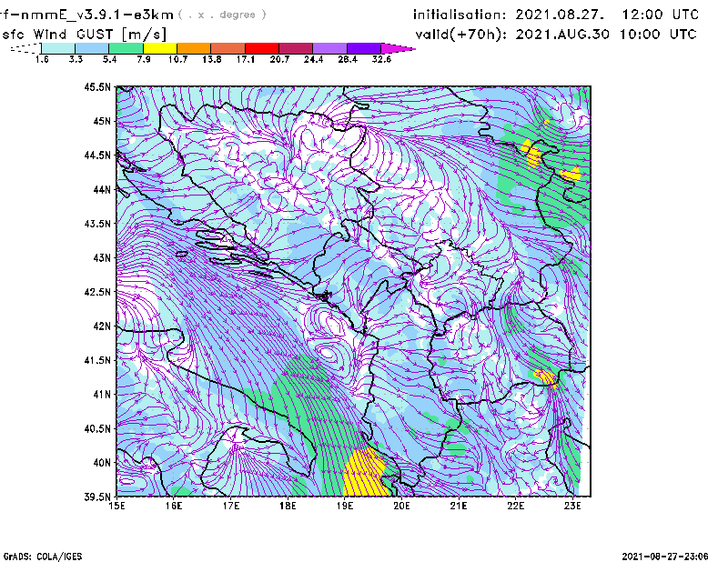This screenshot has width=728, height=562.
Task: Select the yellow legend swatch after 7.9
Action: coord(160,48)
